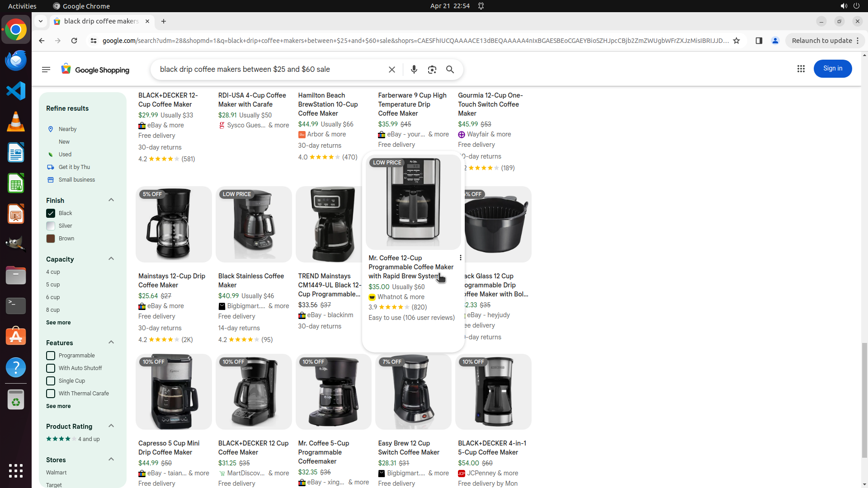Select the Brown finish color swatch
Image resolution: width=868 pixels, height=488 pixels.
(x=51, y=239)
